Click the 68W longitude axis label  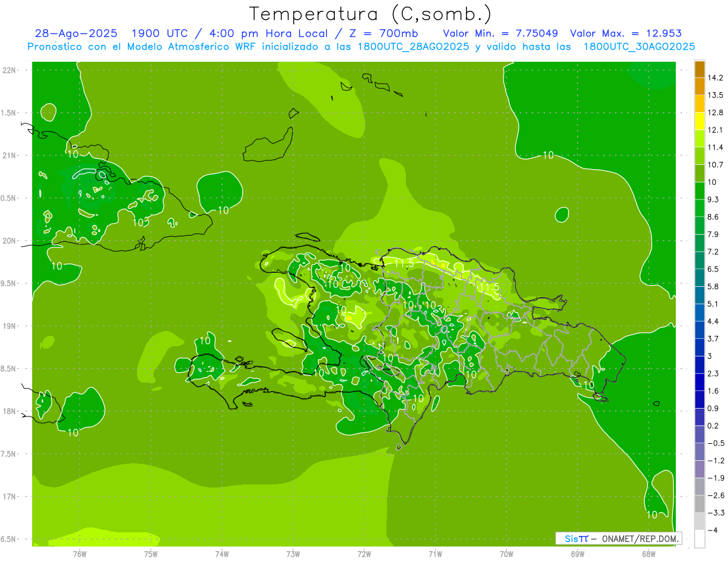pyautogui.click(x=649, y=554)
